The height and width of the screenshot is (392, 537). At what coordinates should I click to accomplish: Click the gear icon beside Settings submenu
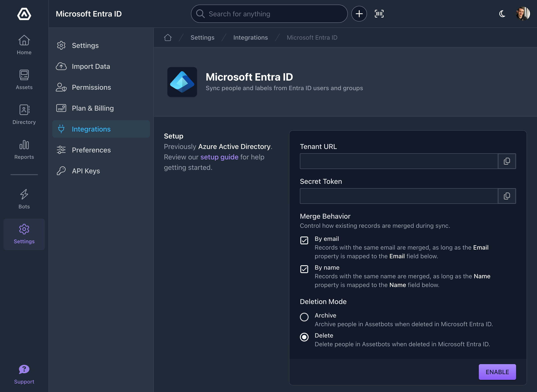[61, 45]
